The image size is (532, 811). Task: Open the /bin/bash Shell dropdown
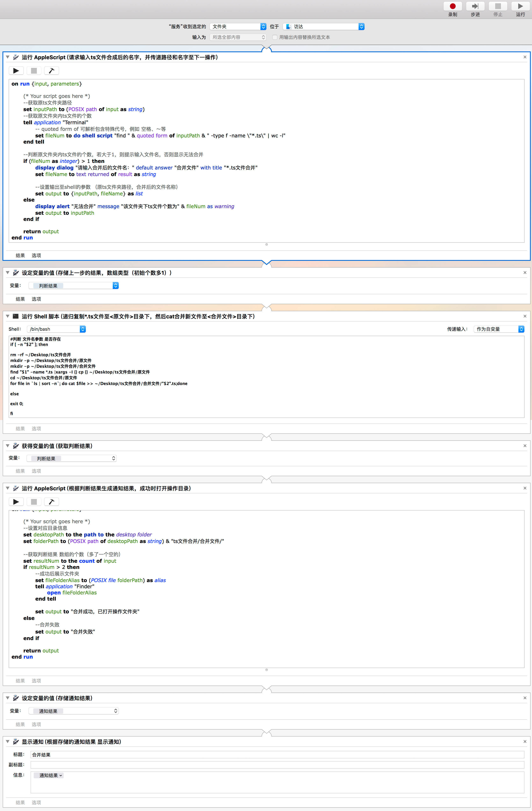pyautogui.click(x=56, y=329)
